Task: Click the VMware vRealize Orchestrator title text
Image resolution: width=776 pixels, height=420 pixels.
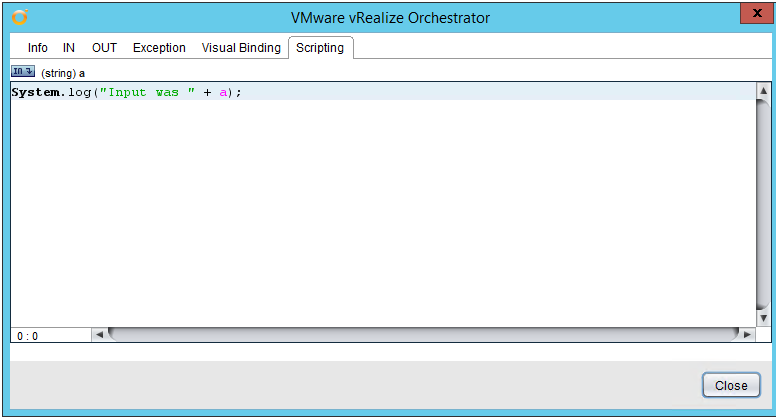Action: point(390,18)
